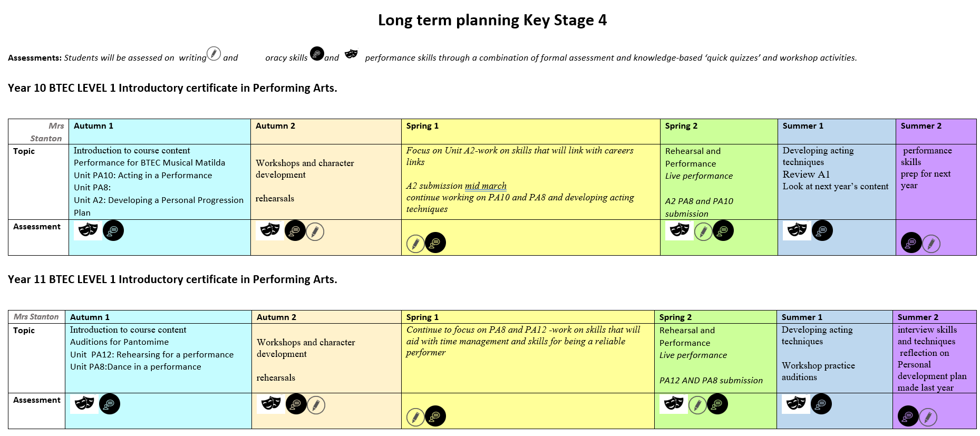Click the masks icon in Year 11 Spring 2 assessment
This screenshot has width=980, height=436.
[x=674, y=404]
